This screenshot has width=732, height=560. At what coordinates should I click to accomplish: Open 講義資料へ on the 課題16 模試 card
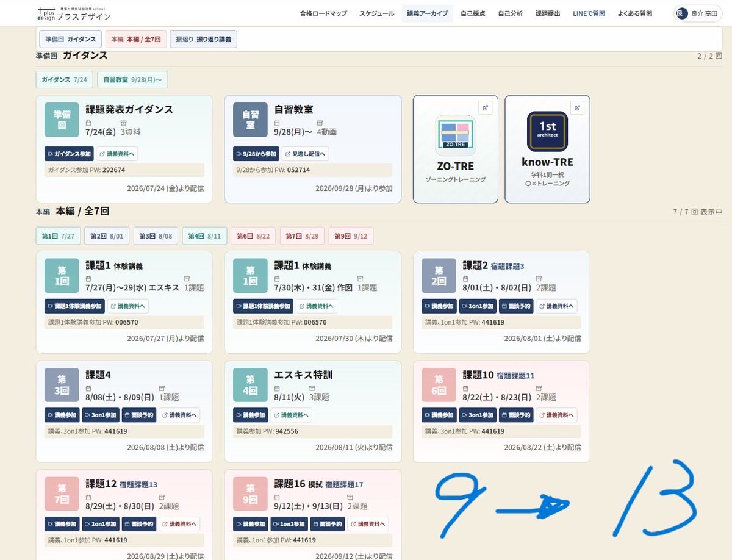pos(368,524)
